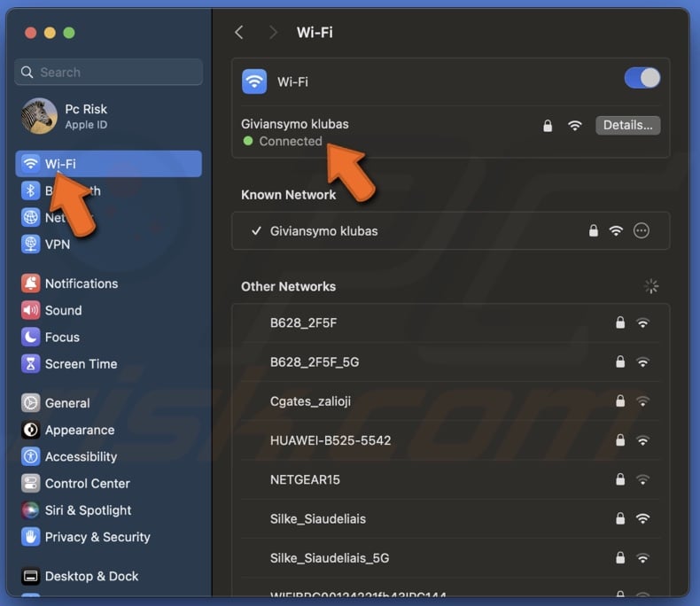
Task: Click the Control Center icon
Action: (30, 483)
